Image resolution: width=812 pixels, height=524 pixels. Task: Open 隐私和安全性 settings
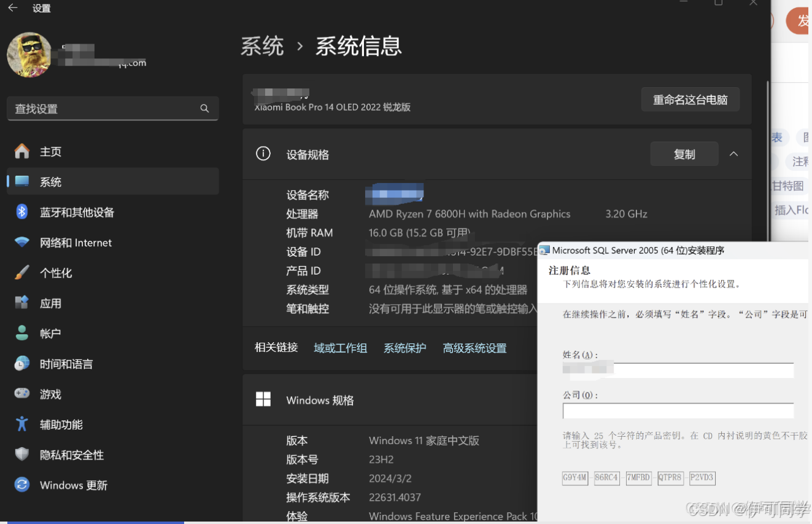[x=112, y=455]
